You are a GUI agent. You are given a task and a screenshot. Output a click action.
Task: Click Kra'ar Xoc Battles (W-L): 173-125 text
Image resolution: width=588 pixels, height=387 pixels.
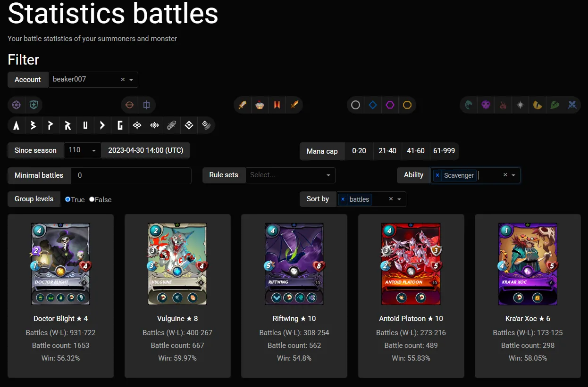coord(528,332)
